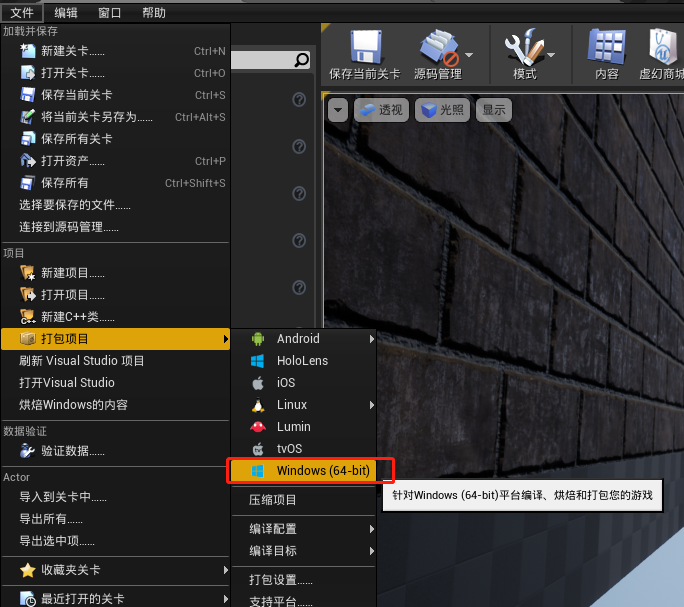Open the 文件 menu
Viewport: 684px width, 607px height.
coord(22,13)
